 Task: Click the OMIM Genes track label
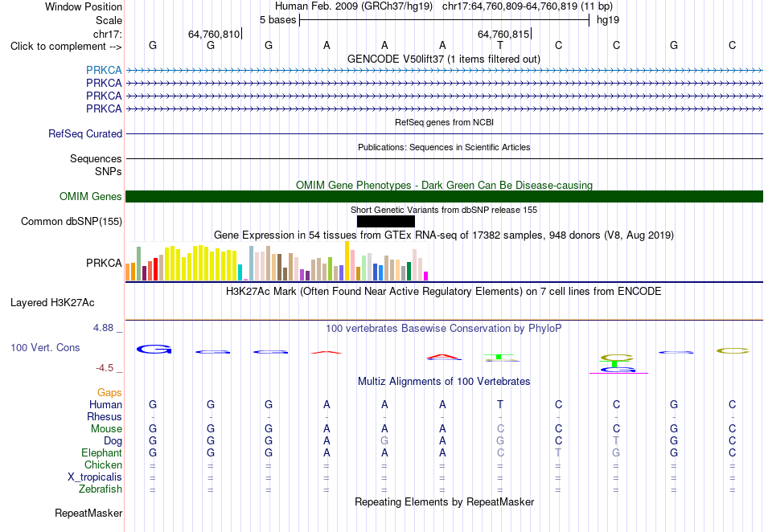point(91,196)
